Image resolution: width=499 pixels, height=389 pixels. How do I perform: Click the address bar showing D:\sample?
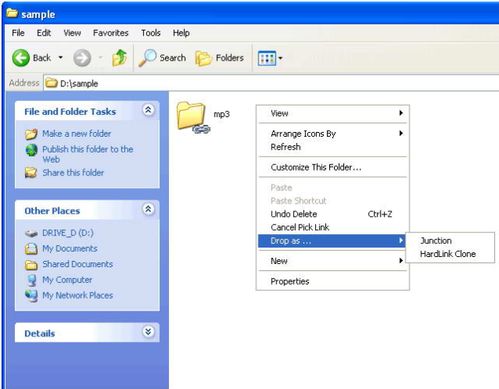click(x=271, y=83)
